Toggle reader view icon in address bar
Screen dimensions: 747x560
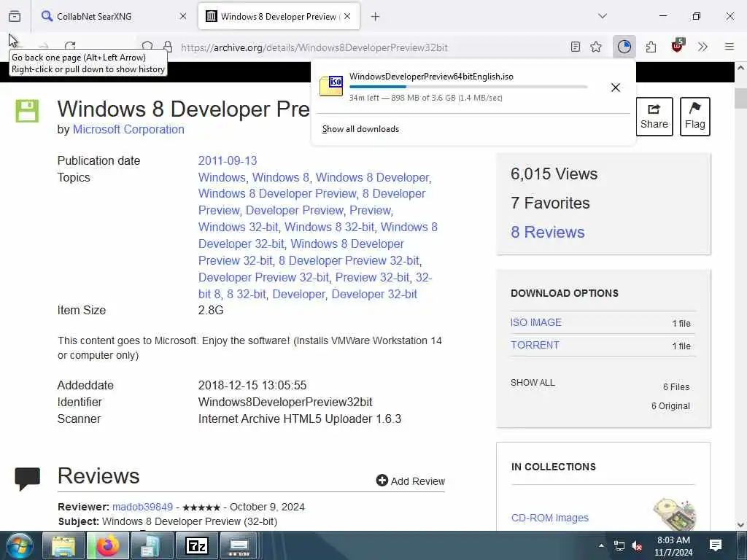(x=576, y=47)
